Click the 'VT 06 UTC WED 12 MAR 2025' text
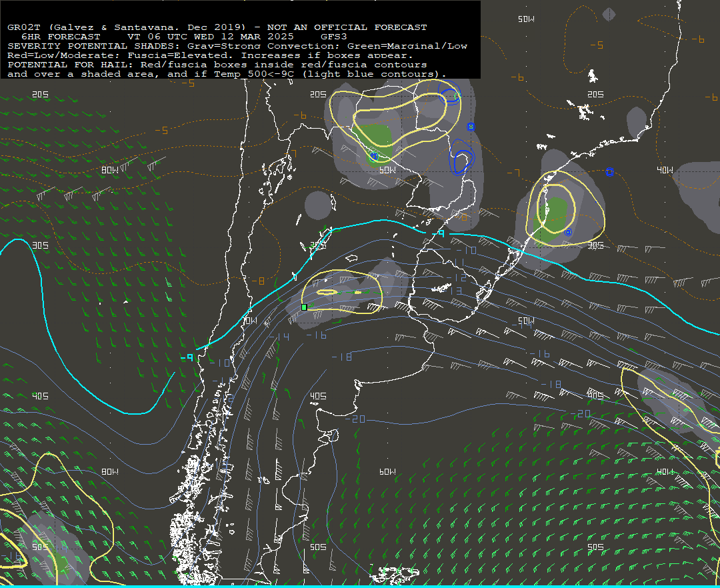The height and width of the screenshot is (588, 720). [x=210, y=36]
